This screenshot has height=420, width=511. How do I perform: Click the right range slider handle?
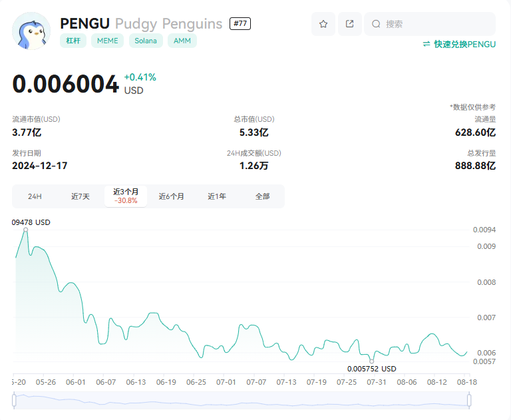pyautogui.click(x=469, y=401)
